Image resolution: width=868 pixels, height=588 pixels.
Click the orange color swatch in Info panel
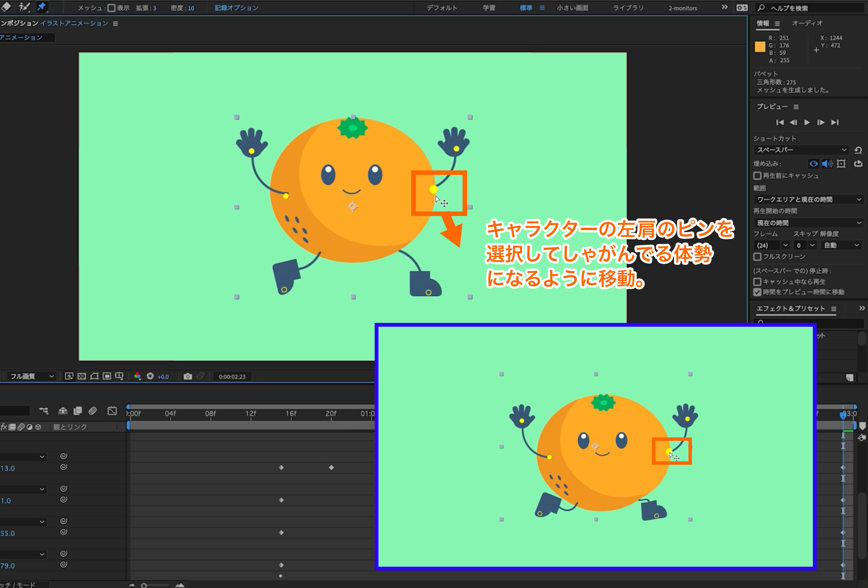760,47
